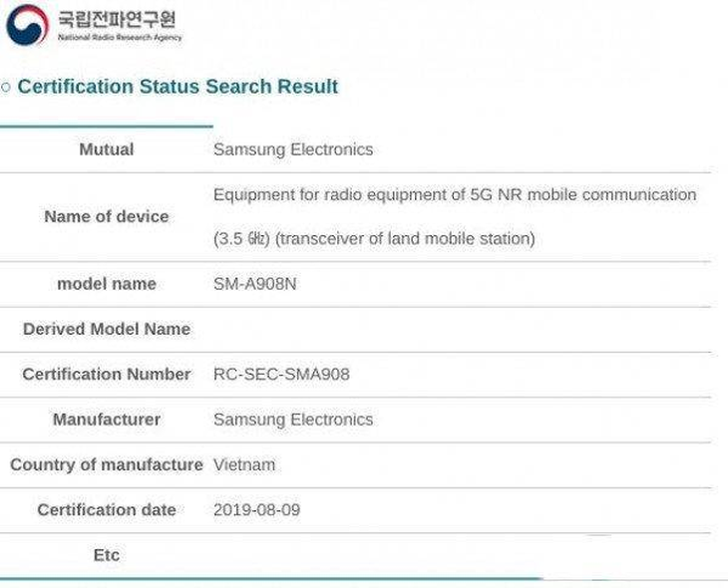Click the model name label
The image size is (728, 588).
click(x=107, y=284)
